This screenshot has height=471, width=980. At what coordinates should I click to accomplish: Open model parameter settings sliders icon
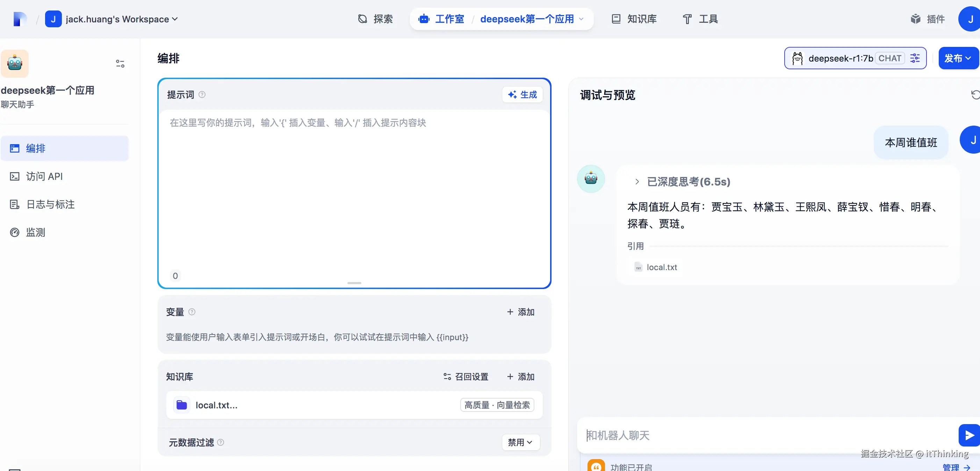915,58
